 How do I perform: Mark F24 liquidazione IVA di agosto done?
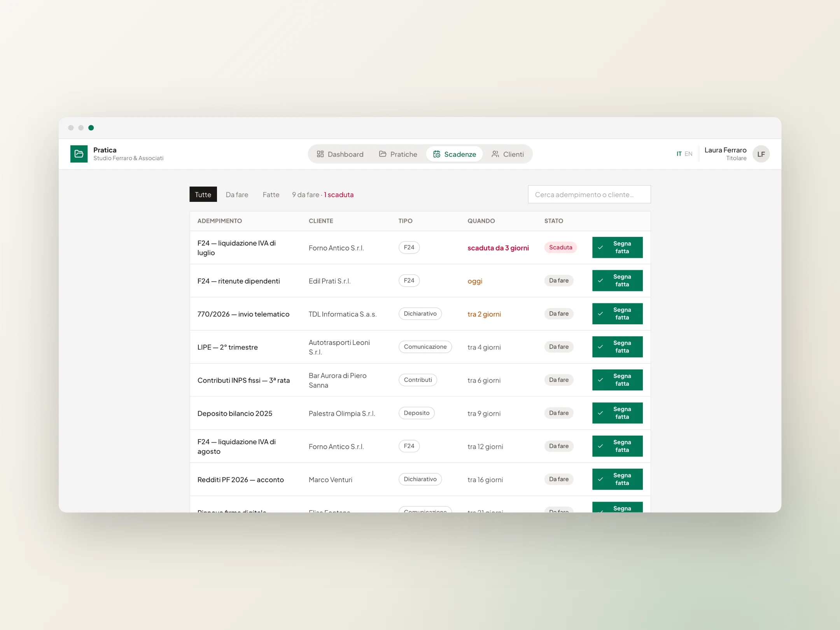617,446
